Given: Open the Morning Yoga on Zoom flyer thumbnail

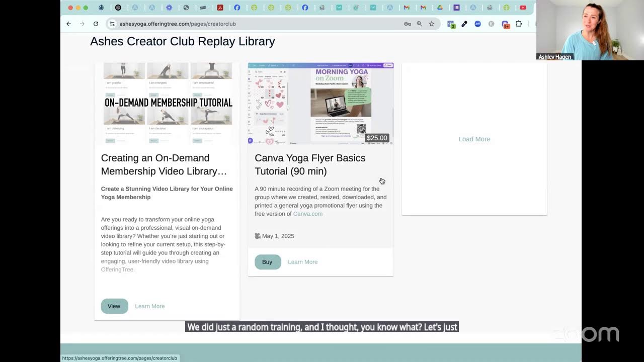Looking at the screenshot, I should pos(320,104).
